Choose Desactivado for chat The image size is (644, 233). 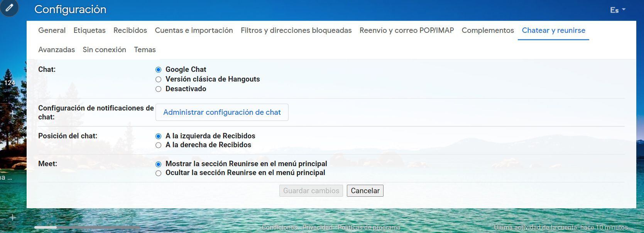tap(158, 89)
